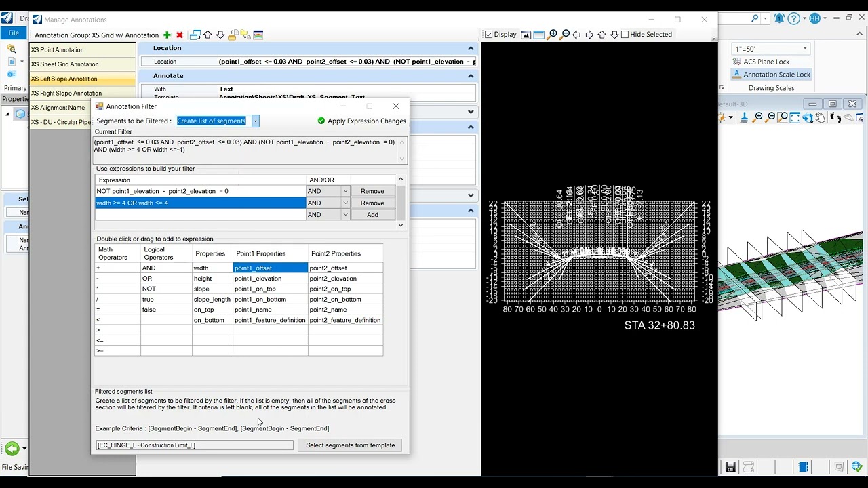The height and width of the screenshot is (488, 868).
Task: Enable the Hide Selected checkbox
Action: coord(625,35)
